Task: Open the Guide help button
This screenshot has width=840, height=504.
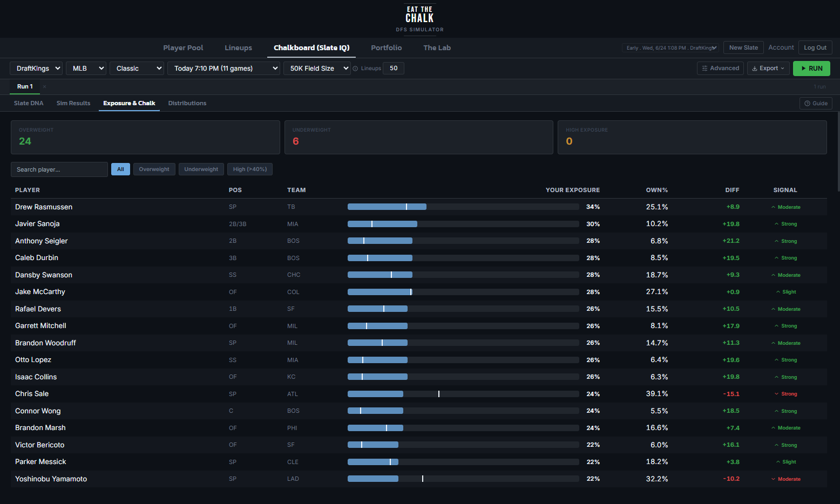Action: [x=816, y=103]
